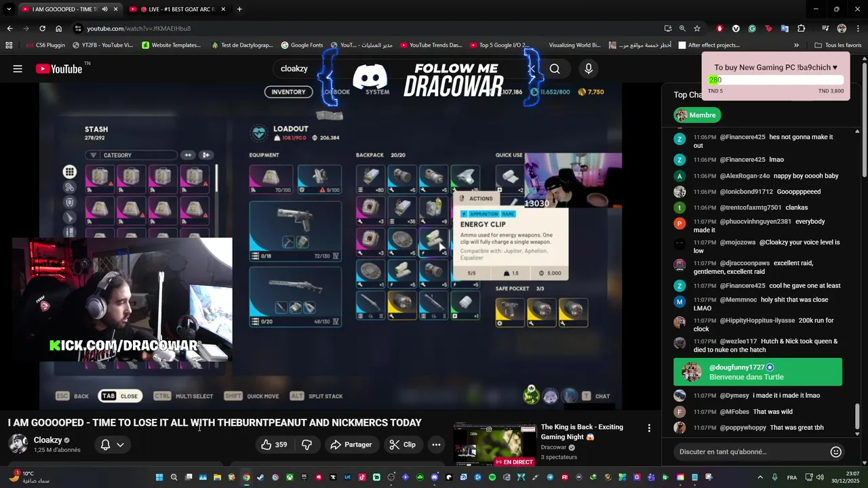Image resolution: width=868 pixels, height=488 pixels.
Task: Open the emoji picker in live chat
Action: coord(836,451)
